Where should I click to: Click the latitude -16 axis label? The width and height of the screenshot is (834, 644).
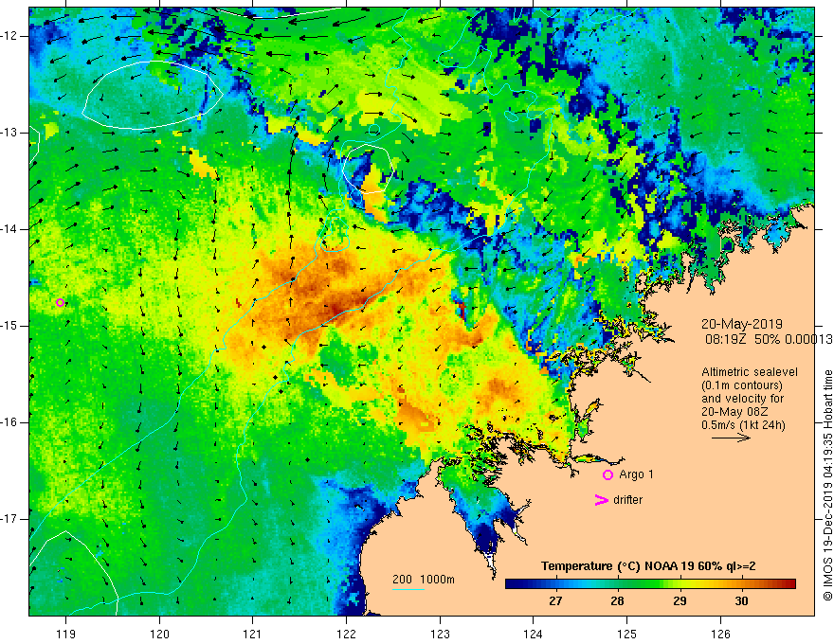click(x=9, y=422)
